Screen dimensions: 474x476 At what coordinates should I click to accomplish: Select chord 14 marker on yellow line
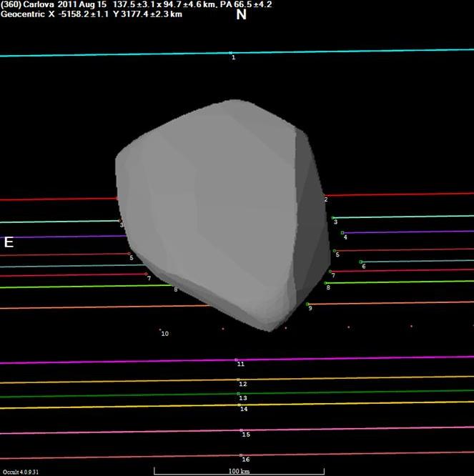(x=240, y=405)
